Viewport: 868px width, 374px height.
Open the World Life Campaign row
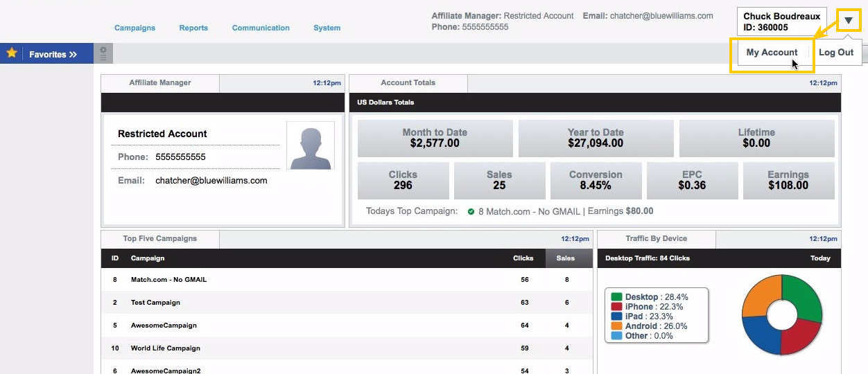[347, 348]
